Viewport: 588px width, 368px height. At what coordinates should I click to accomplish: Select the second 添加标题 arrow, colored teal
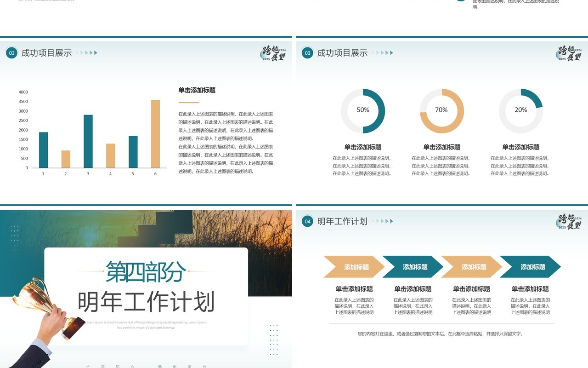pyautogui.click(x=413, y=267)
